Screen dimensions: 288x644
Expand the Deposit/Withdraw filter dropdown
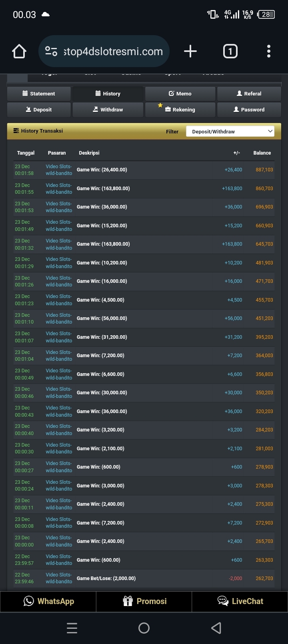coord(230,131)
